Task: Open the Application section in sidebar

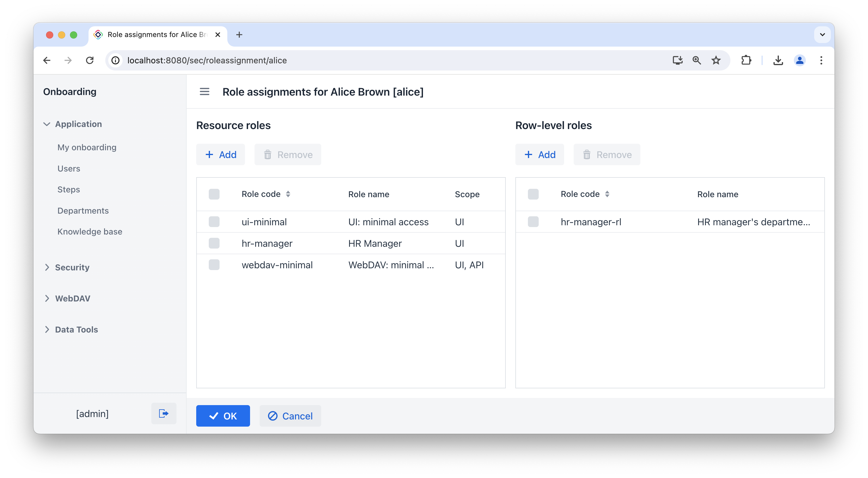Action: pyautogui.click(x=78, y=124)
